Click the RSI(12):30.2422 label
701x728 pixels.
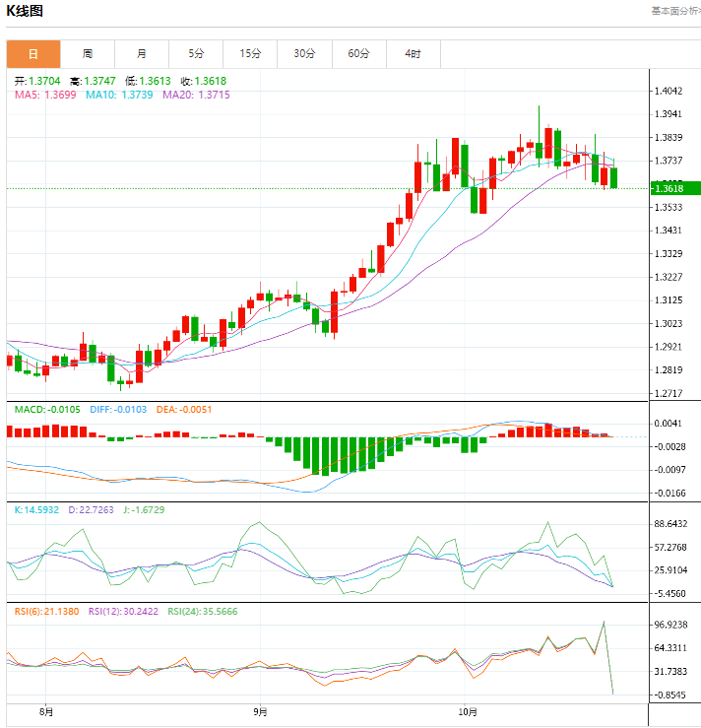point(123,612)
